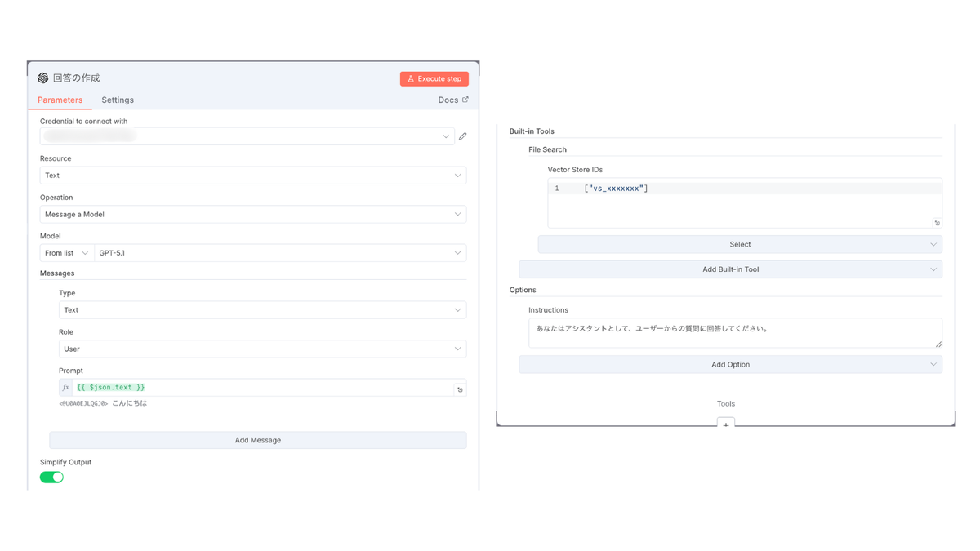Open the From list mode dropdown
Screen dimensions: 980x551
[x=67, y=253]
